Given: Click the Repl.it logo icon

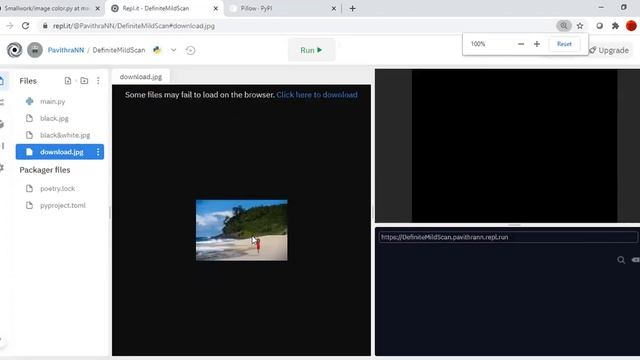Looking at the screenshot, I should pos(15,50).
